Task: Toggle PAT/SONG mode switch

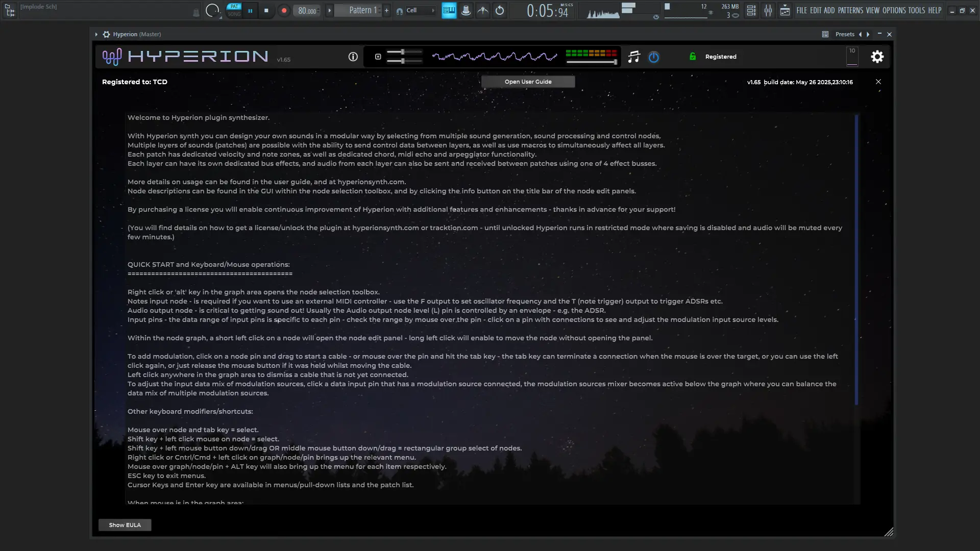Action: 234,10
